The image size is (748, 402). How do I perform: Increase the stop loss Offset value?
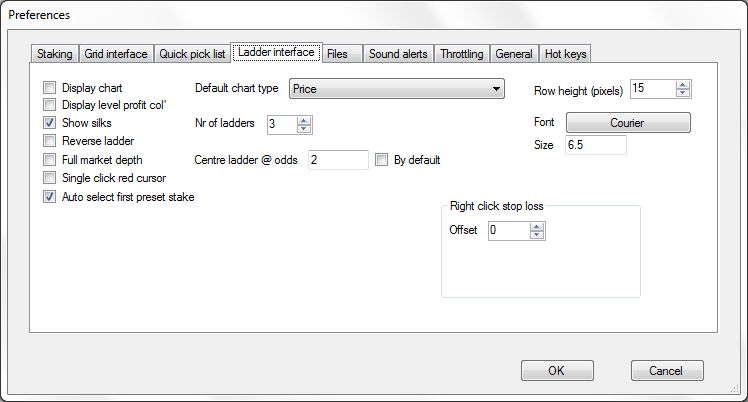click(x=537, y=227)
